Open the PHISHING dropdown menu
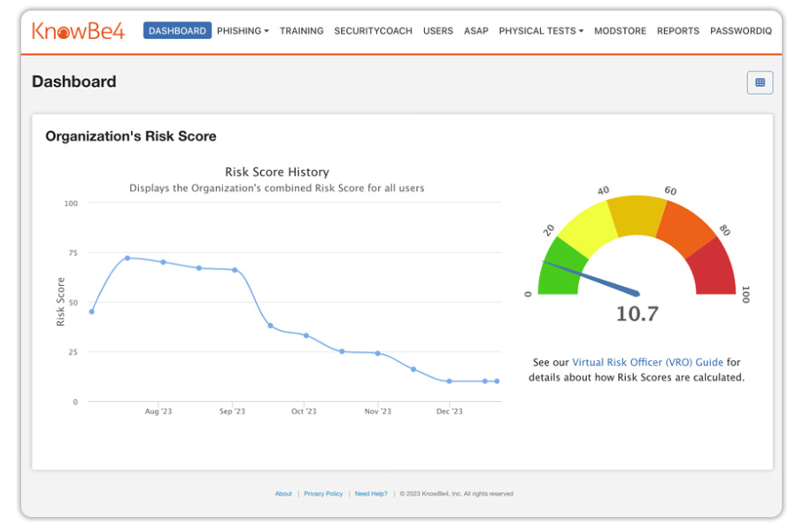 click(238, 30)
